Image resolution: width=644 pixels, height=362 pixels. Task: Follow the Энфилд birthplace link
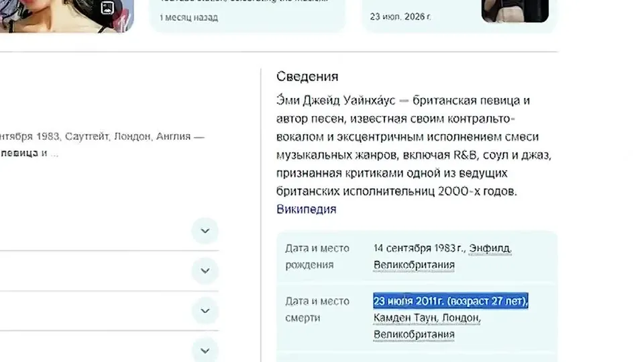click(490, 248)
